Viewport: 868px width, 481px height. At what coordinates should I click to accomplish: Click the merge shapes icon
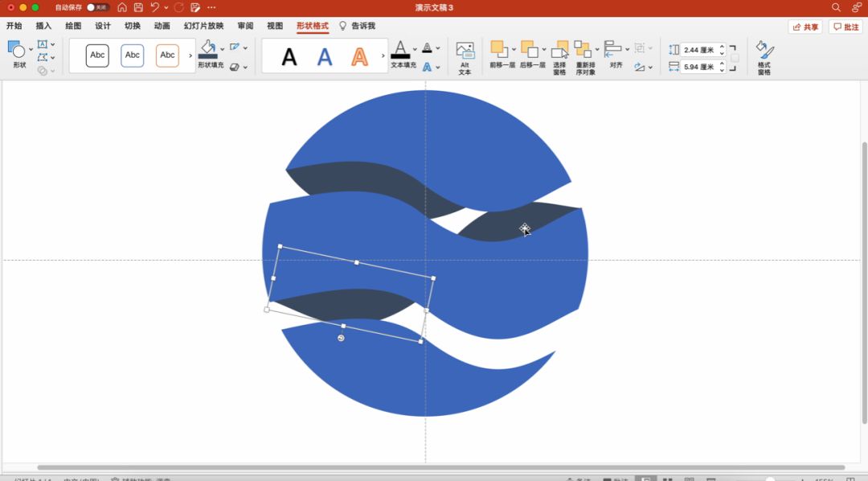coord(43,70)
